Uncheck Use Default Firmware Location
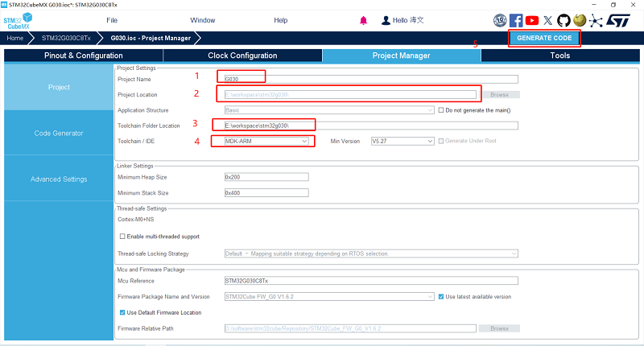The height and width of the screenshot is (346, 644). click(122, 312)
